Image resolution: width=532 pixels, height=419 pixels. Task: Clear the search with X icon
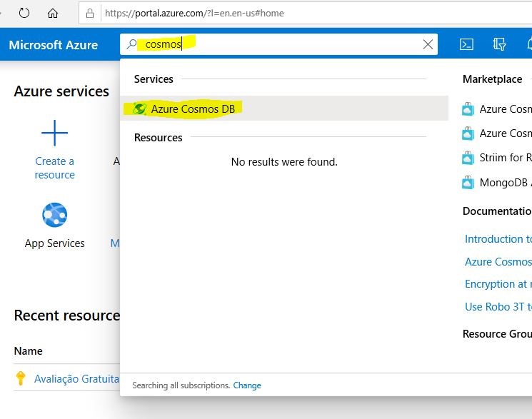pos(428,44)
